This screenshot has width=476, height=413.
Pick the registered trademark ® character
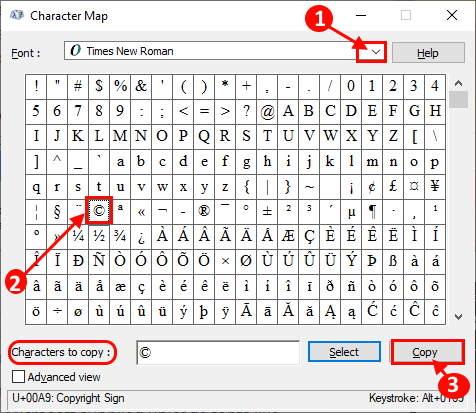click(x=204, y=211)
